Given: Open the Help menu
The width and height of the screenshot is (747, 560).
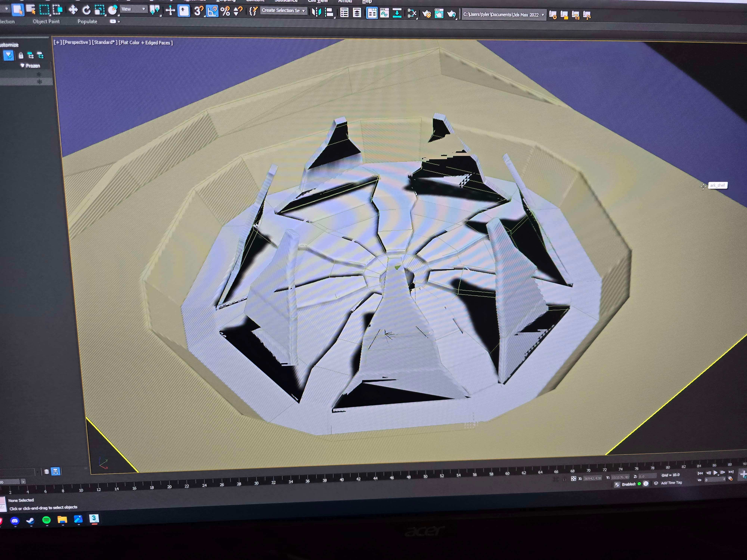Looking at the screenshot, I should pyautogui.click(x=367, y=1).
